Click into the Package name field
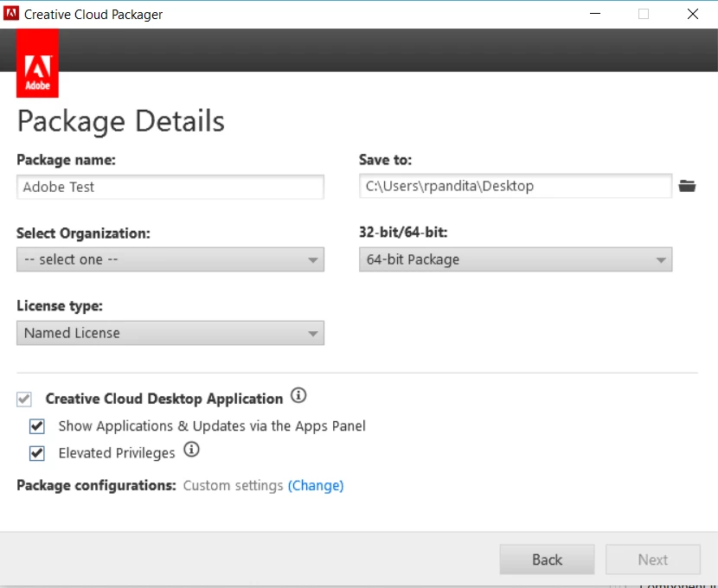The image size is (718, 588). coord(170,187)
